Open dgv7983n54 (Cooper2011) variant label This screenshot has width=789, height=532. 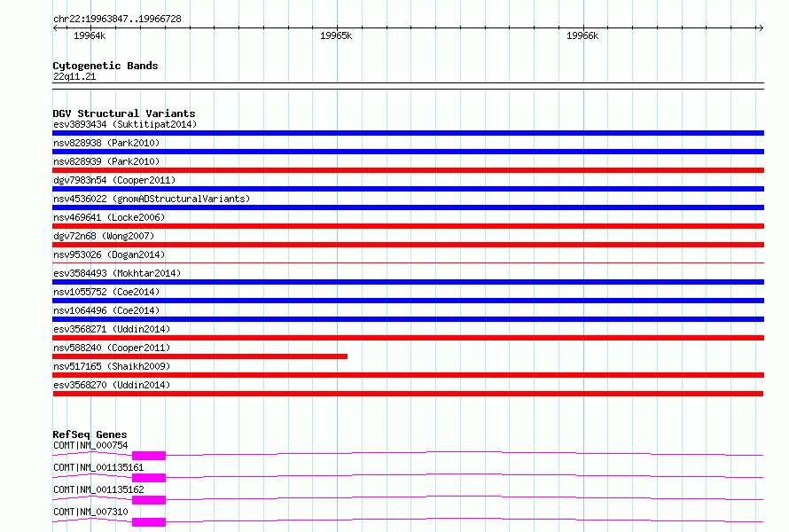(114, 180)
